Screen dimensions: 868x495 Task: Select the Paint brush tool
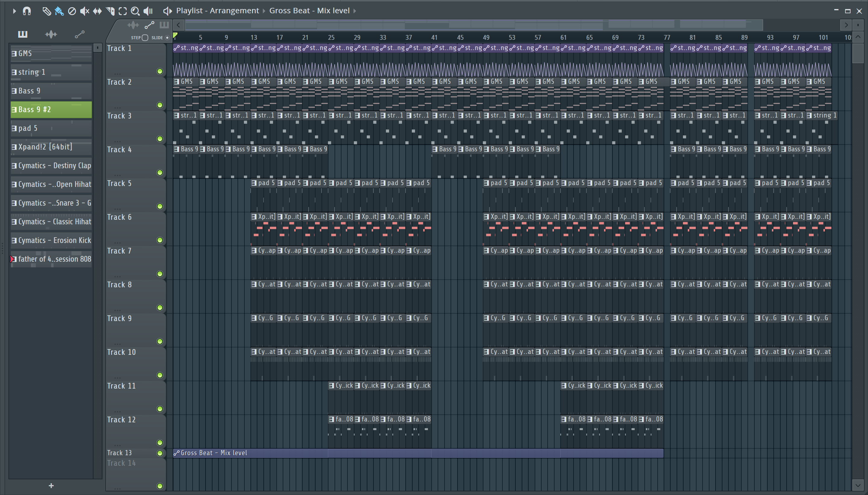coord(59,11)
